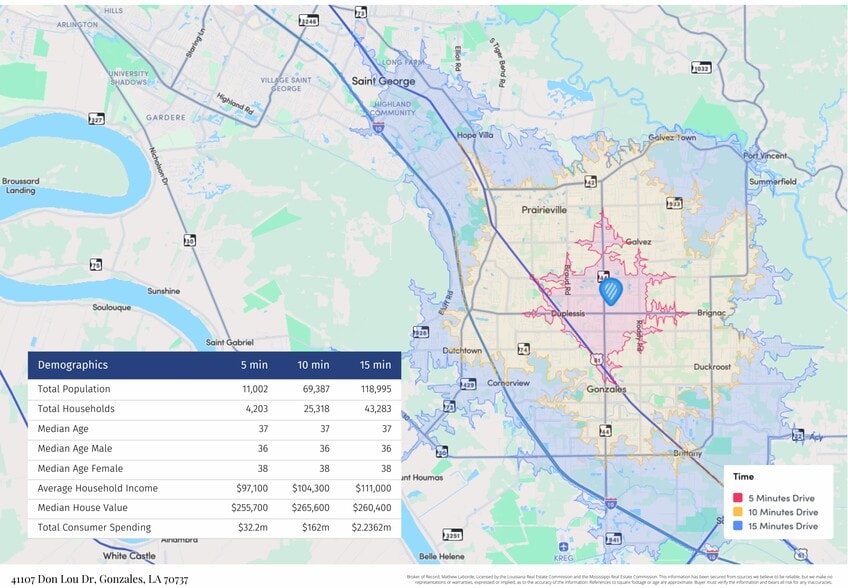Click the yellow 10 Minutes Drive swatch

tap(738, 512)
